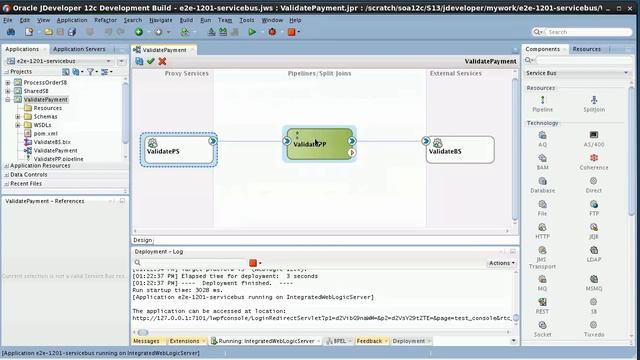Click the projects filter funnel icon
Image resolution: width=640 pixels, height=360 pixels.
pyautogui.click(x=91, y=72)
